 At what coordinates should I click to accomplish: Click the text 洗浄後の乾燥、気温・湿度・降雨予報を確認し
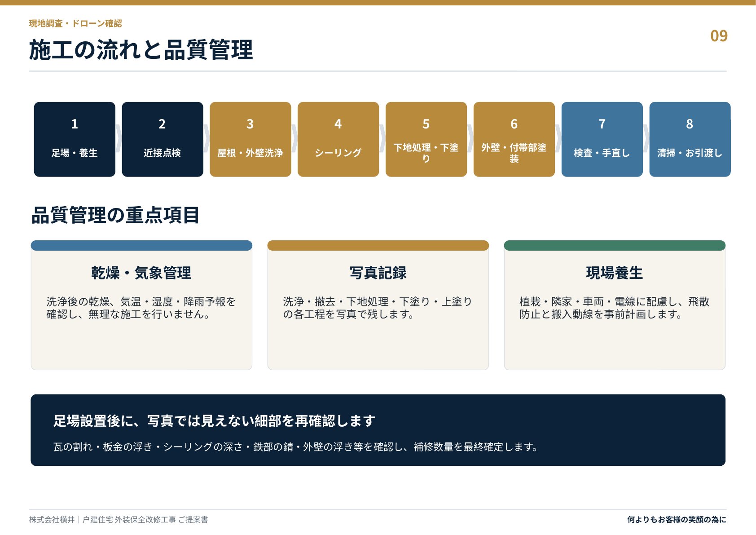click(141, 308)
